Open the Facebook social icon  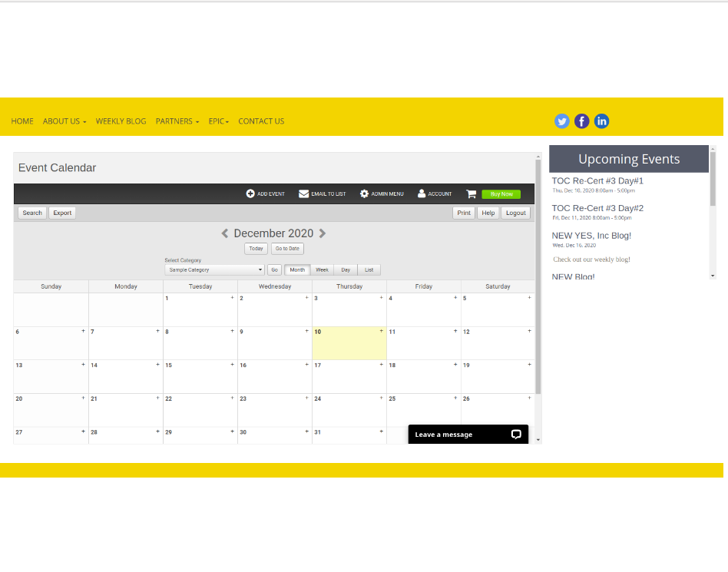point(582,121)
